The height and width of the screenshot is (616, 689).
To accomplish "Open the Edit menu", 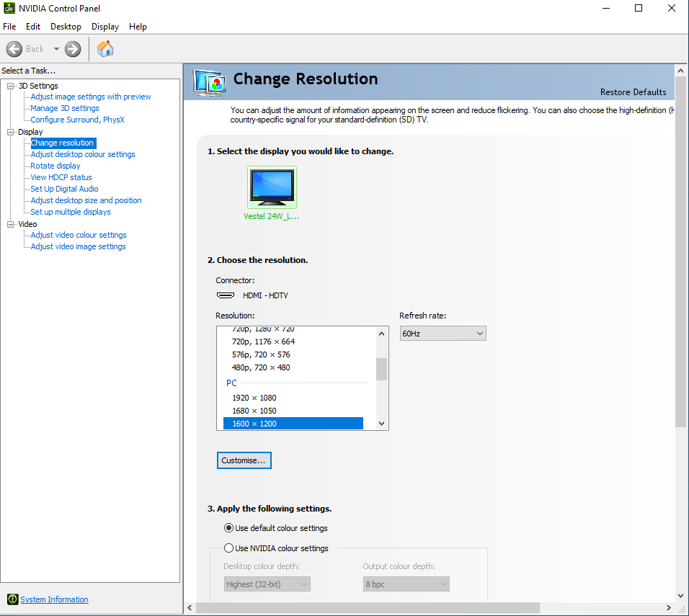I will pyautogui.click(x=33, y=27).
